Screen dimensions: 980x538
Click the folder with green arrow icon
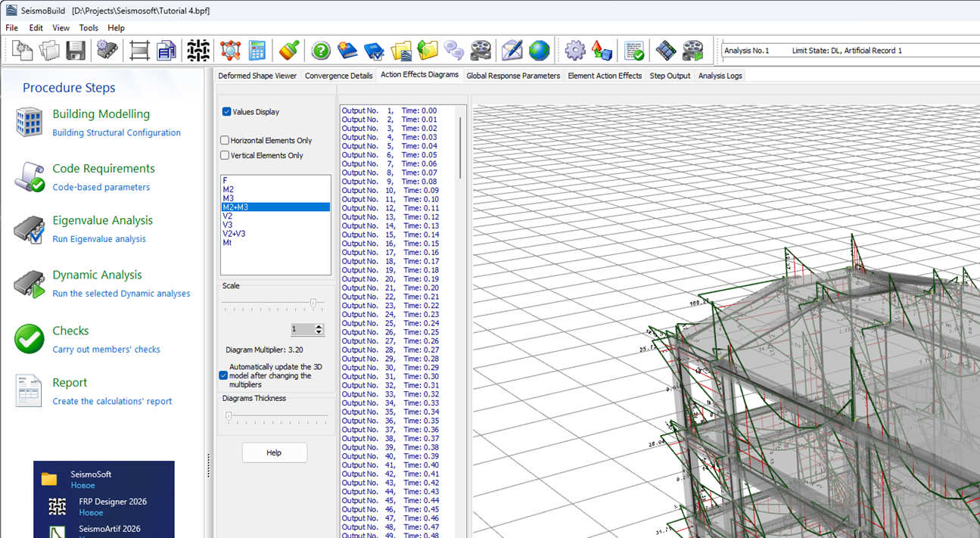pos(428,51)
